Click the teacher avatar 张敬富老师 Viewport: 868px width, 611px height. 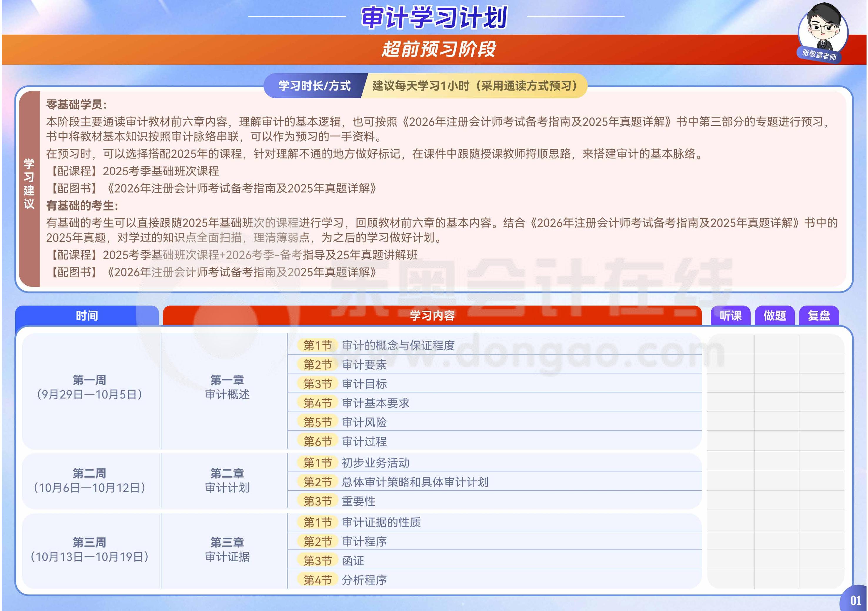click(823, 31)
